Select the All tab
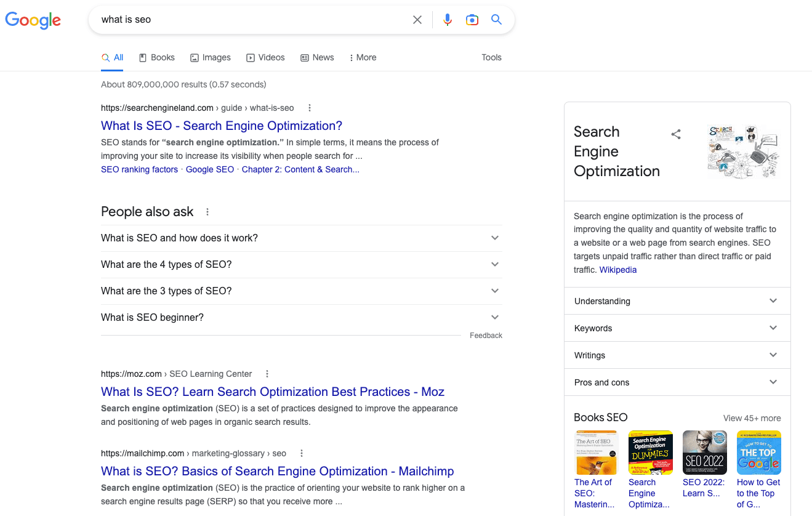 click(113, 57)
